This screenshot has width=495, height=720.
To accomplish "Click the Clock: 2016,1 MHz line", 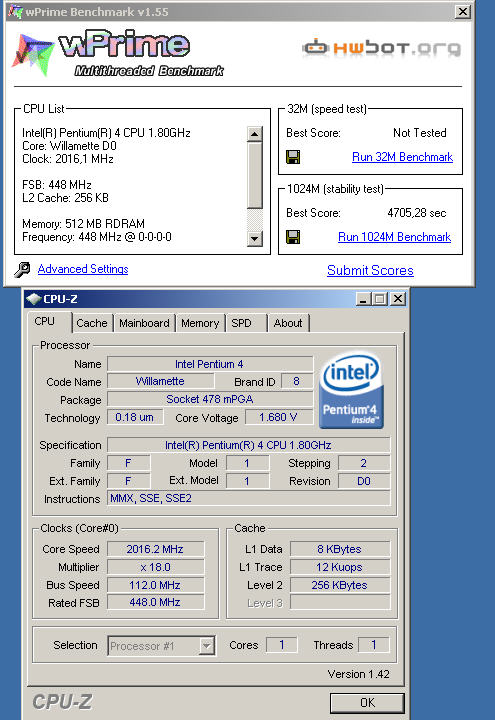I will point(68,159).
